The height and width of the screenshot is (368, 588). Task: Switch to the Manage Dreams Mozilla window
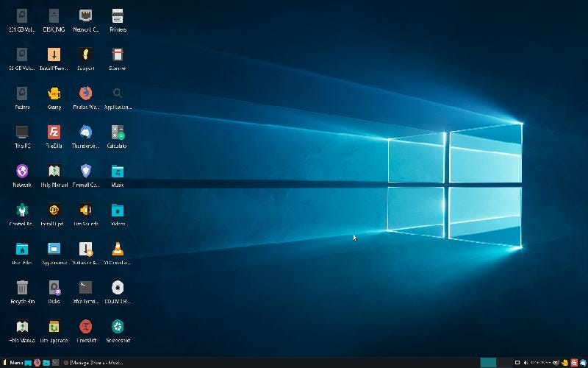click(93, 363)
